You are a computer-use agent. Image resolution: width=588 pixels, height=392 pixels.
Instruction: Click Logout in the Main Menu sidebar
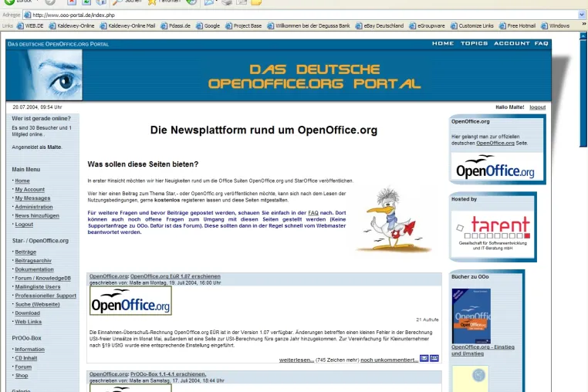(x=24, y=225)
